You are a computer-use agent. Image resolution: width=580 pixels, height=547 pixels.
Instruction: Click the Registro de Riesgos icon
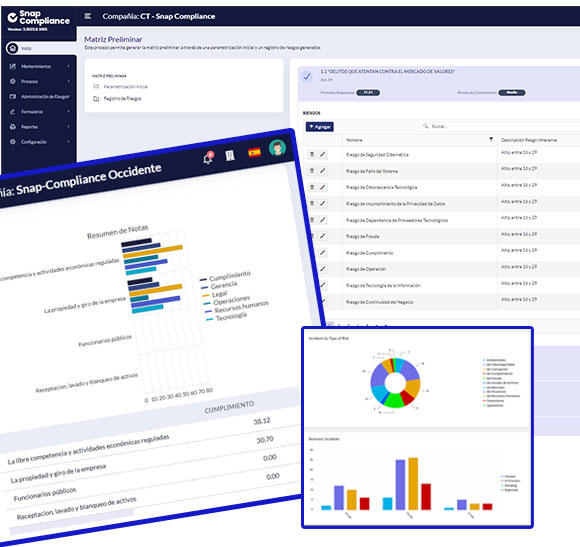[x=96, y=99]
